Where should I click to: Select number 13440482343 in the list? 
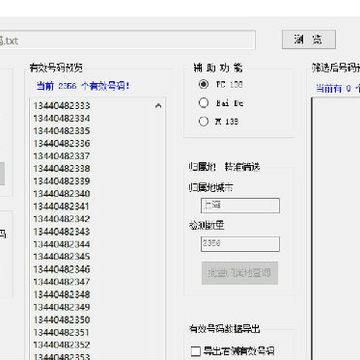pyautogui.click(x=62, y=232)
